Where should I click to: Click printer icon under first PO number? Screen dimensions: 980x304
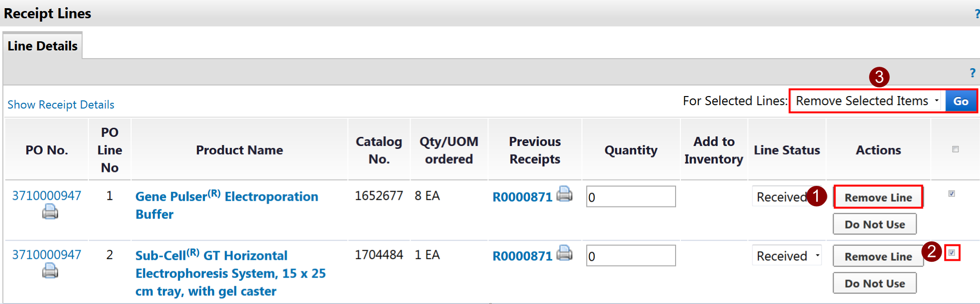coord(50,211)
